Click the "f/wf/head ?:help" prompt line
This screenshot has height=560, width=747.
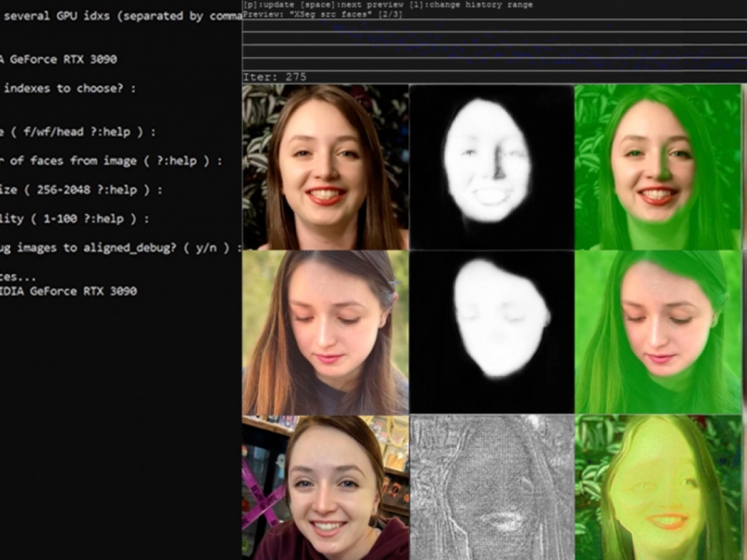click(x=78, y=132)
